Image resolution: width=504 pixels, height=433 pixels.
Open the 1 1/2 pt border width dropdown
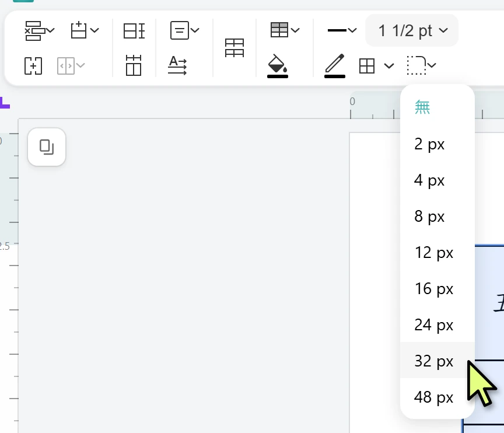[x=412, y=30]
